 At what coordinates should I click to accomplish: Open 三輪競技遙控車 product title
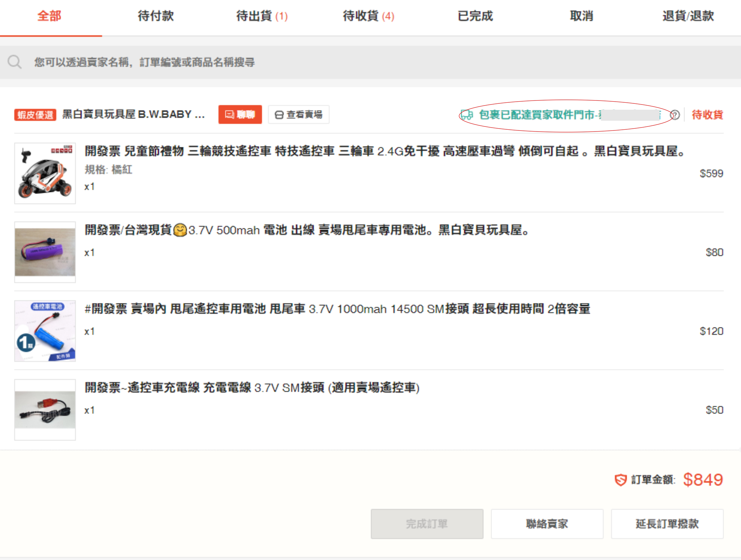pyautogui.click(x=385, y=151)
